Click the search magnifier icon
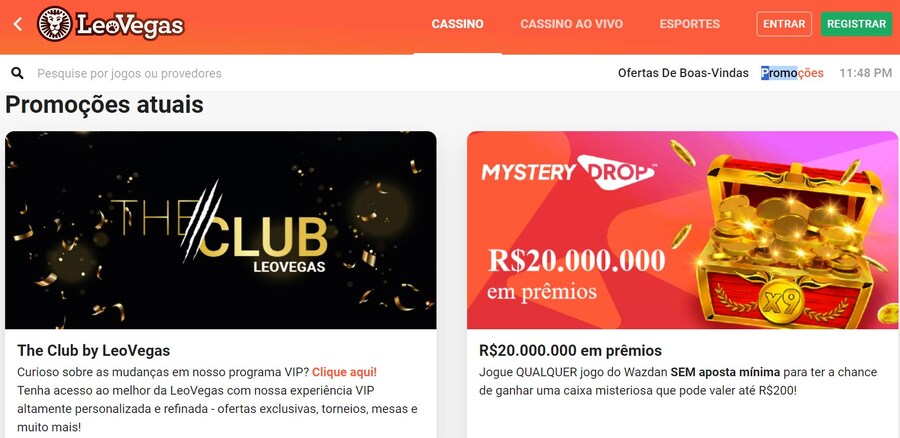The image size is (900, 438). [18, 73]
